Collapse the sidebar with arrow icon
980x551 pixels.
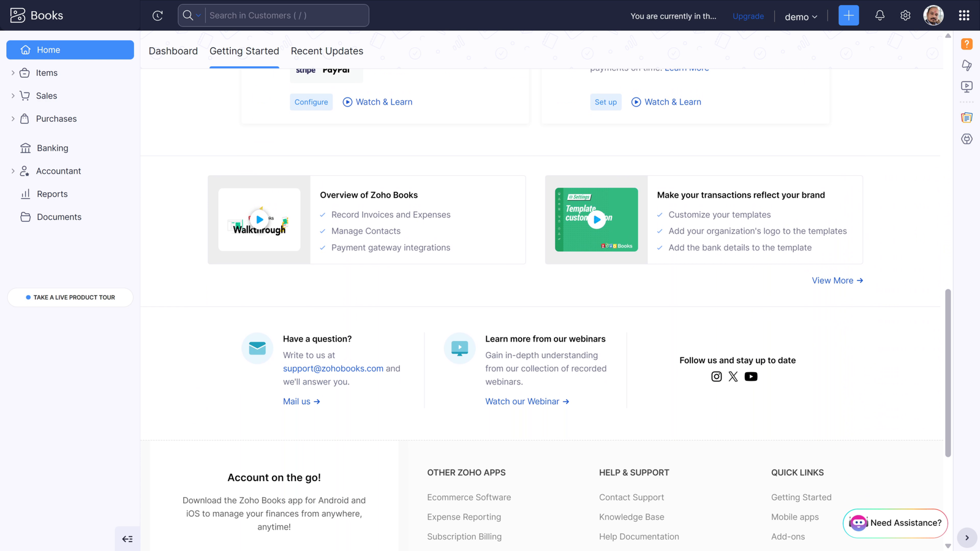tap(127, 539)
